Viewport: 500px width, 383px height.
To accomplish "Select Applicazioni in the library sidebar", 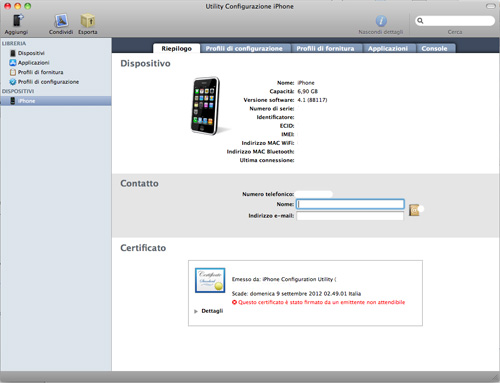I will pyautogui.click(x=33, y=63).
